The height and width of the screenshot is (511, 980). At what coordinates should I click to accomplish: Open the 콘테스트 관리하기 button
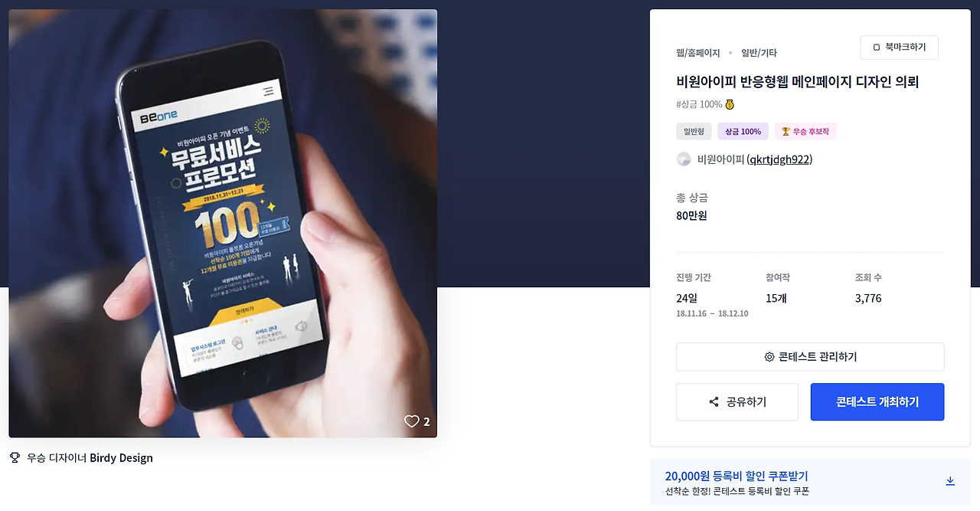click(810, 357)
